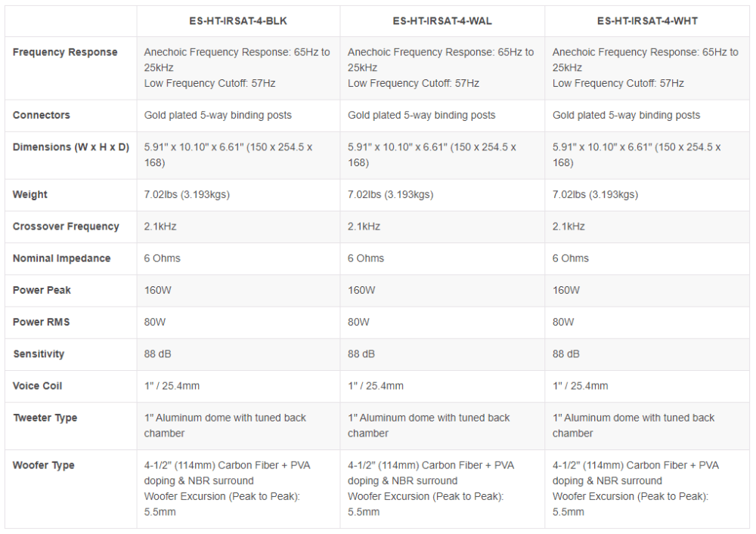Viewport: 756px width, 534px height.
Task: Click the Nominal Impedance row label
Action: point(62,258)
